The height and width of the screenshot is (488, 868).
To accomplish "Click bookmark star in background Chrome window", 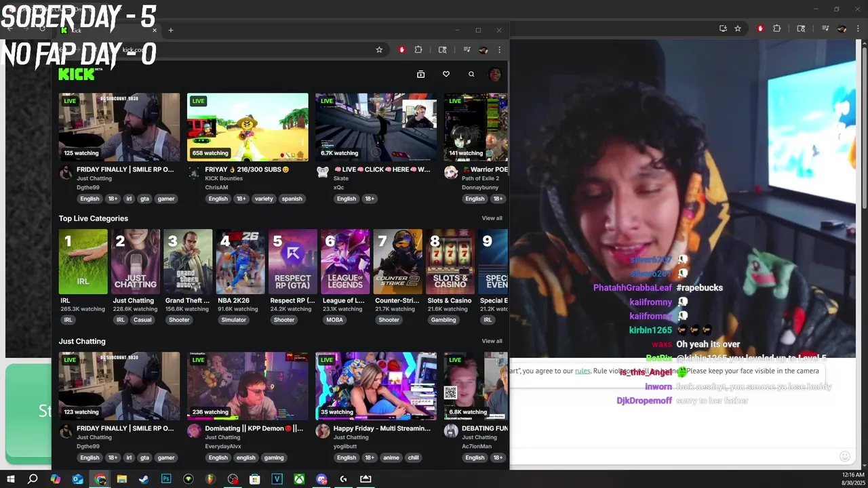I will (738, 28).
